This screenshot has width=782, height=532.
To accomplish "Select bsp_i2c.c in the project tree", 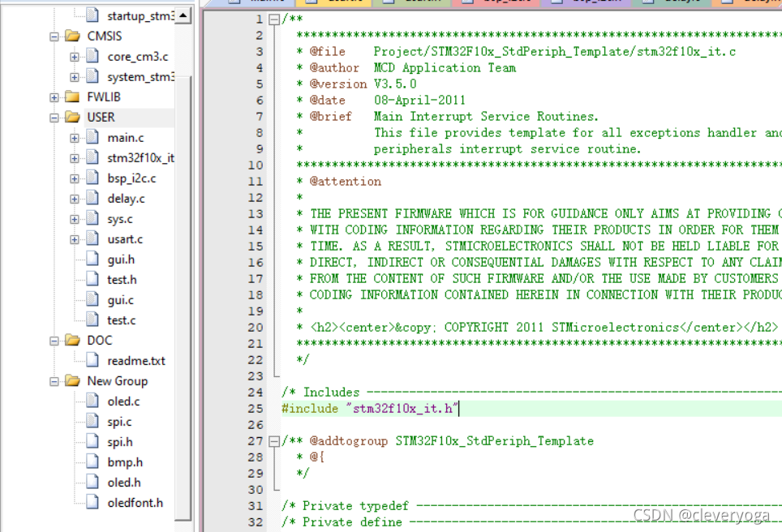I will pos(131,178).
